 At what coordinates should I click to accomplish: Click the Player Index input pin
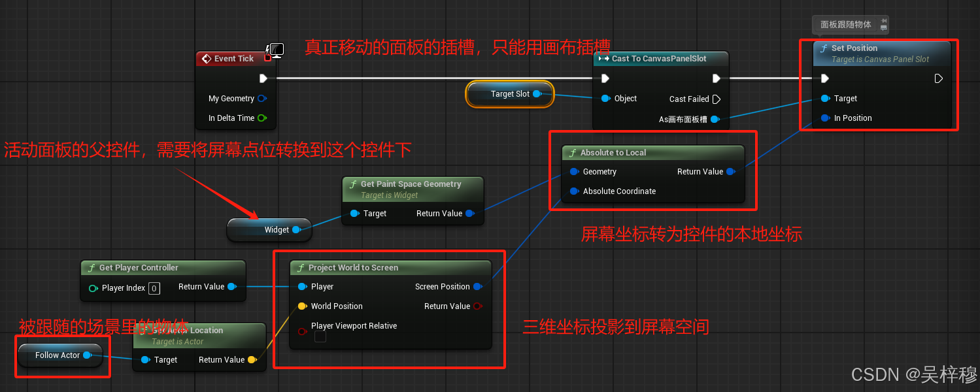(x=93, y=288)
